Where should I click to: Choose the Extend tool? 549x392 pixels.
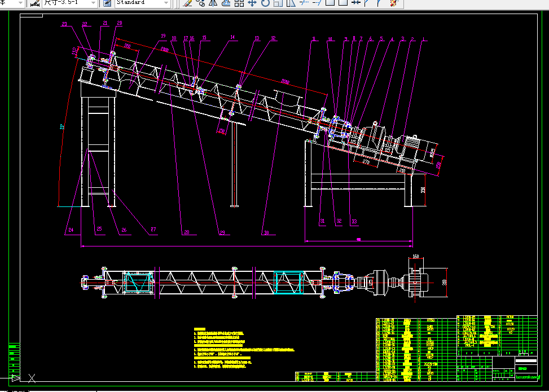317,3
